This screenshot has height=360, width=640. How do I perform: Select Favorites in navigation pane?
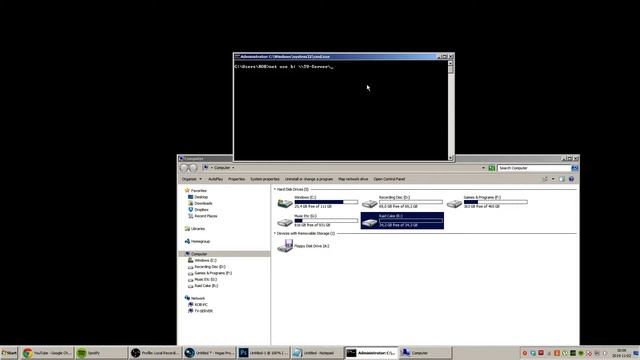pyautogui.click(x=199, y=191)
